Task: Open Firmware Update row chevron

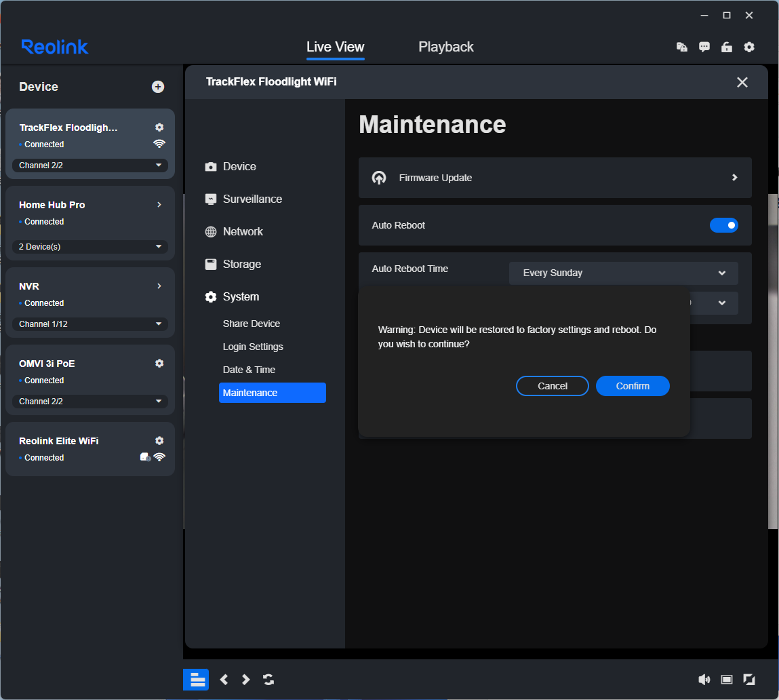Action: pos(734,178)
